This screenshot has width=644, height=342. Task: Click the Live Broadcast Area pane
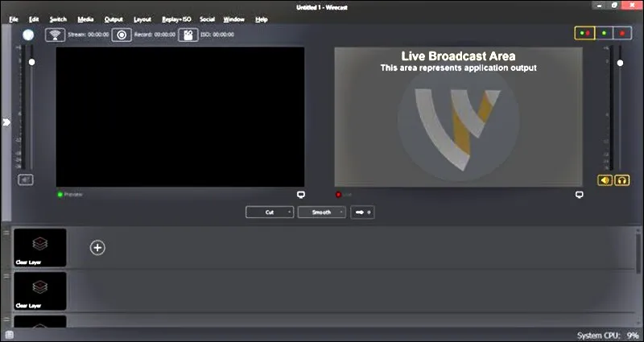point(458,117)
